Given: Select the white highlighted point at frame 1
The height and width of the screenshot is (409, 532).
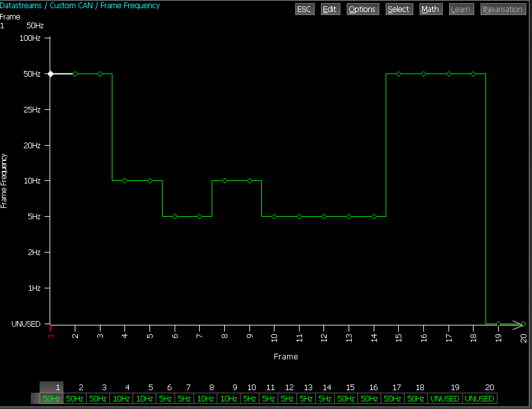Looking at the screenshot, I should click(x=50, y=74).
